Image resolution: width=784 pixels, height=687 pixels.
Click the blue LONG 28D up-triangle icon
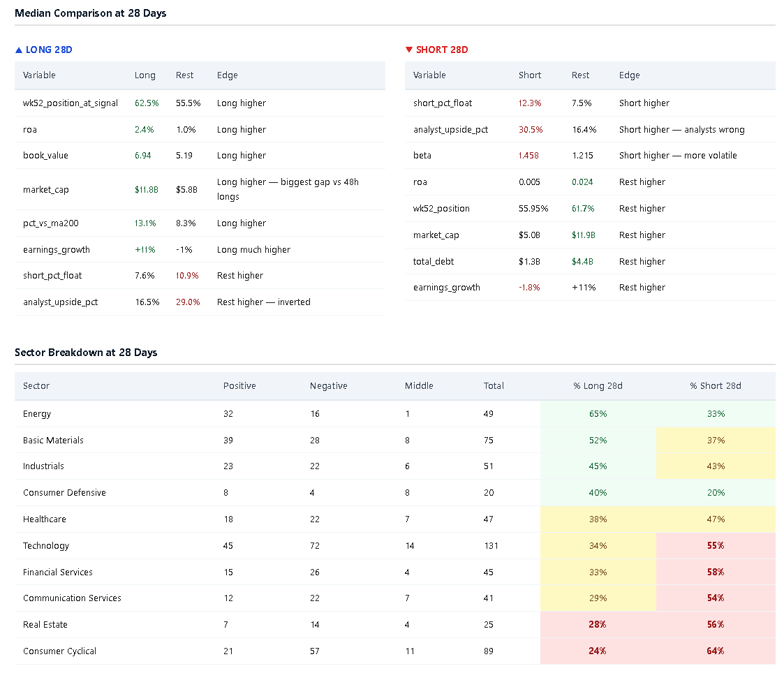click(x=19, y=50)
